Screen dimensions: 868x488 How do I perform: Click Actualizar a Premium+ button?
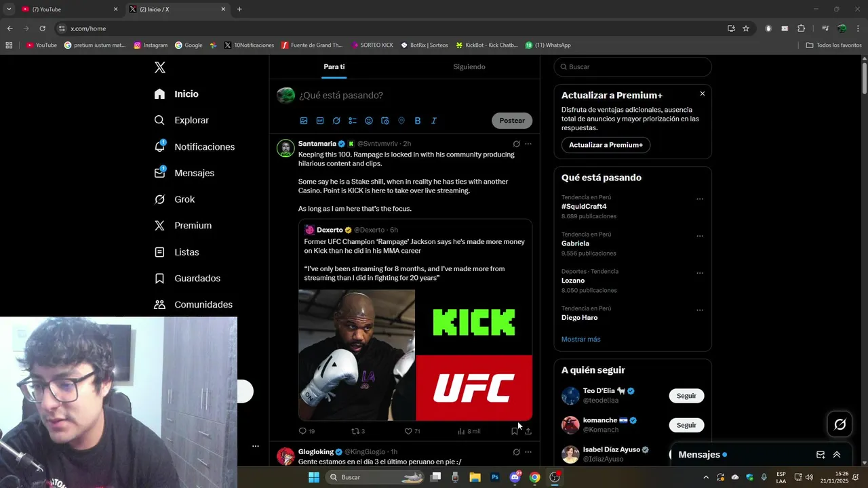click(606, 145)
